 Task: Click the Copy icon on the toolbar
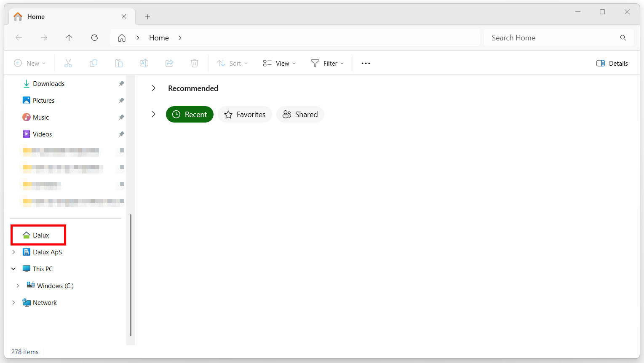pos(94,63)
